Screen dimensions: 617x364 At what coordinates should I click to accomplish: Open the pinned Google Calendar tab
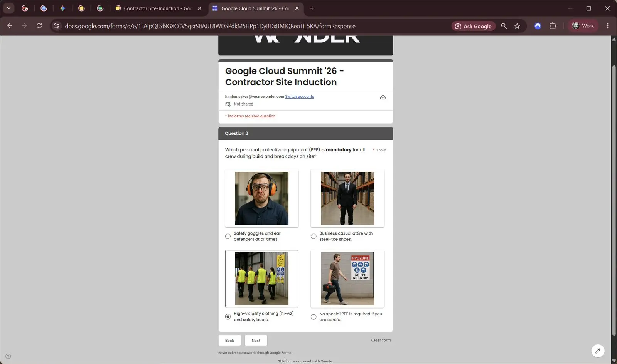pos(44,8)
